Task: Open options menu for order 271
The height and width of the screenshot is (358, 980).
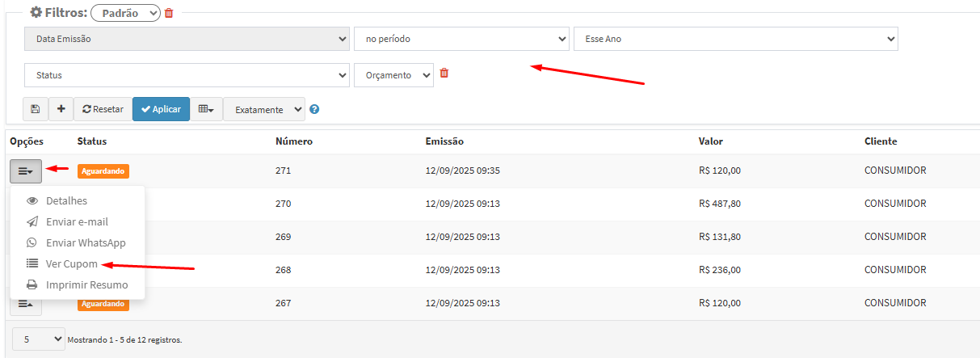Action: pos(26,171)
